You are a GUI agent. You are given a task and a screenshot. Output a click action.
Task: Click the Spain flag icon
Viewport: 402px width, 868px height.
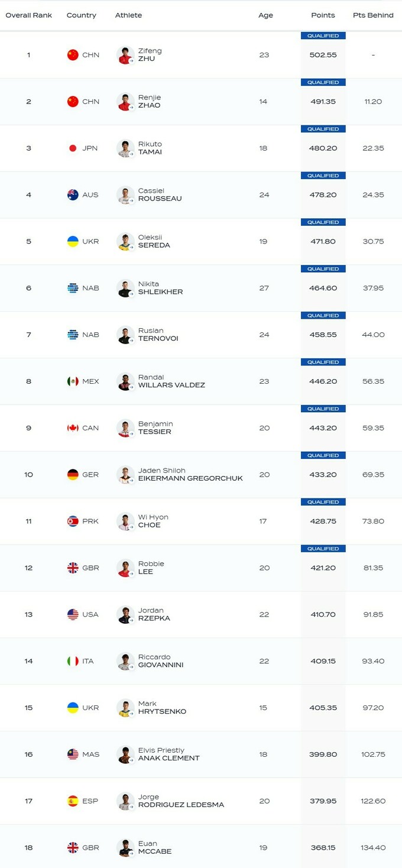point(73,801)
